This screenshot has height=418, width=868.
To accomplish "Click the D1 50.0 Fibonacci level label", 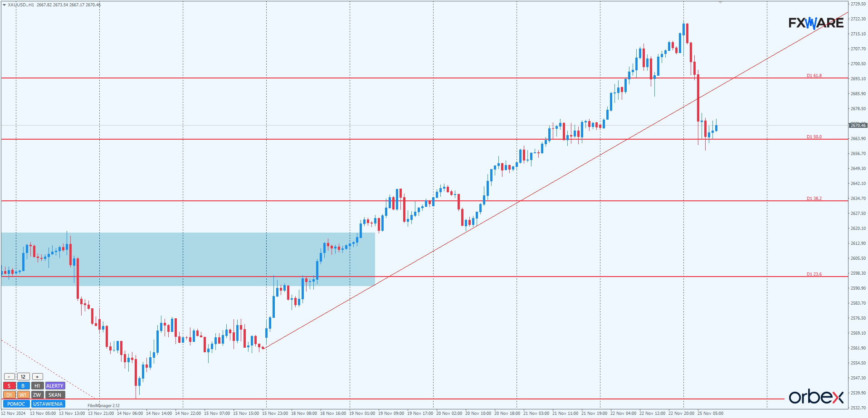I will (814, 137).
